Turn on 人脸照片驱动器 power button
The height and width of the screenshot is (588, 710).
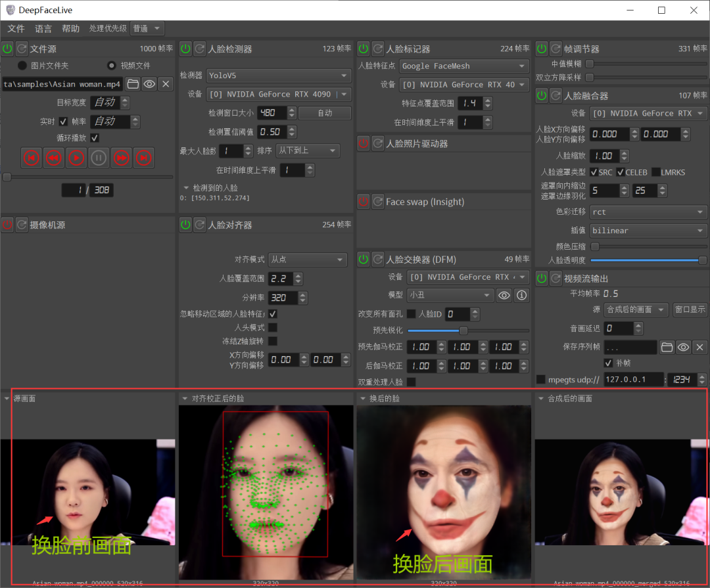(364, 143)
